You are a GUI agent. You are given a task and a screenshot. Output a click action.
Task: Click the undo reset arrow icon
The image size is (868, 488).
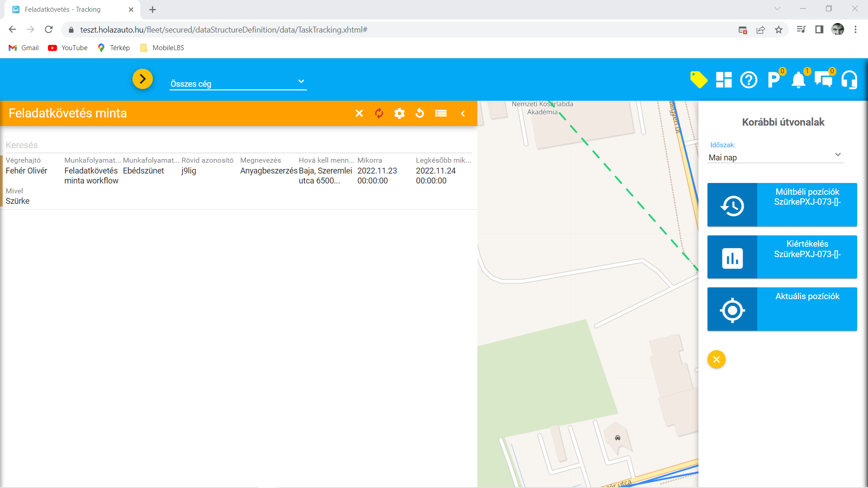click(x=420, y=113)
